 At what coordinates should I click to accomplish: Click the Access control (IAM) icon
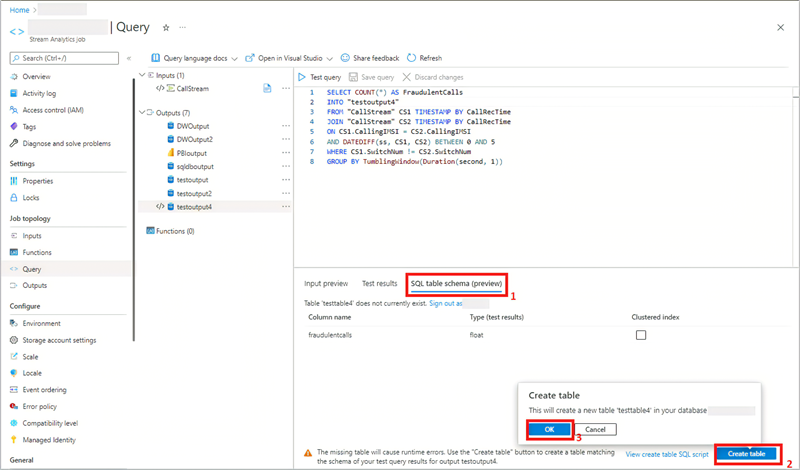pos(14,110)
